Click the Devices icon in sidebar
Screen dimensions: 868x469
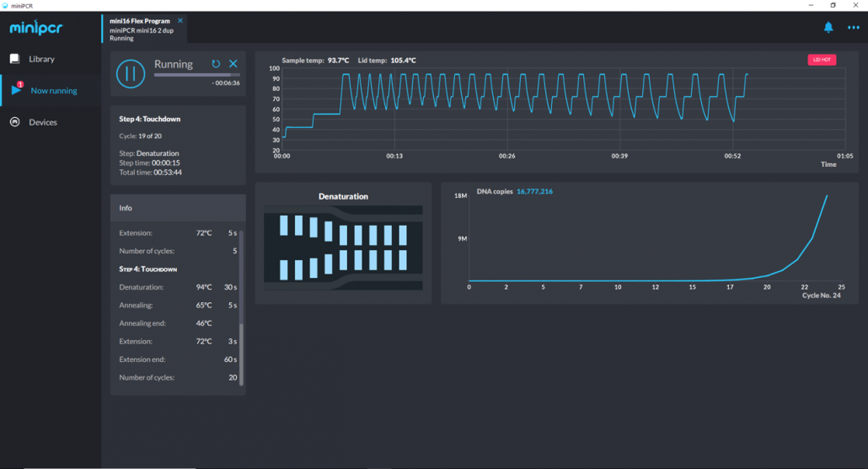tap(15, 122)
